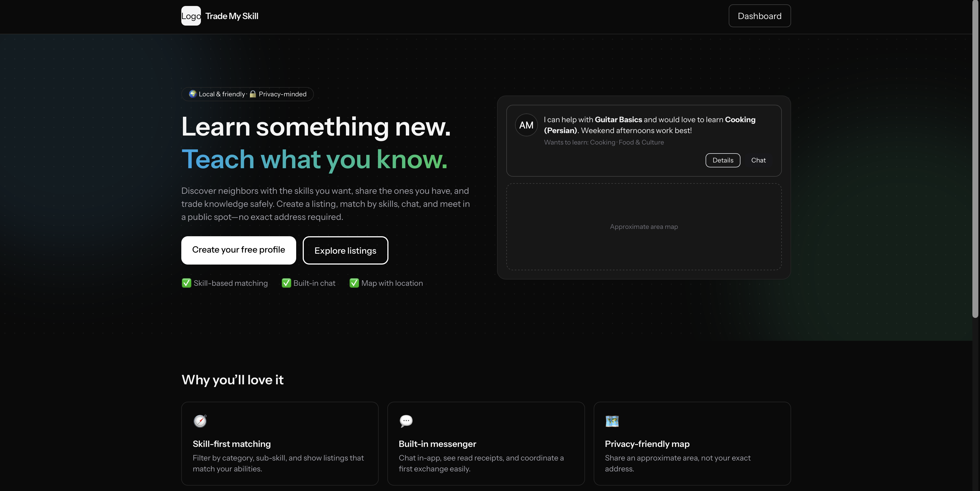Select the Privacy-friendly map card title
Screen dimensions: 980x491
pos(647,444)
